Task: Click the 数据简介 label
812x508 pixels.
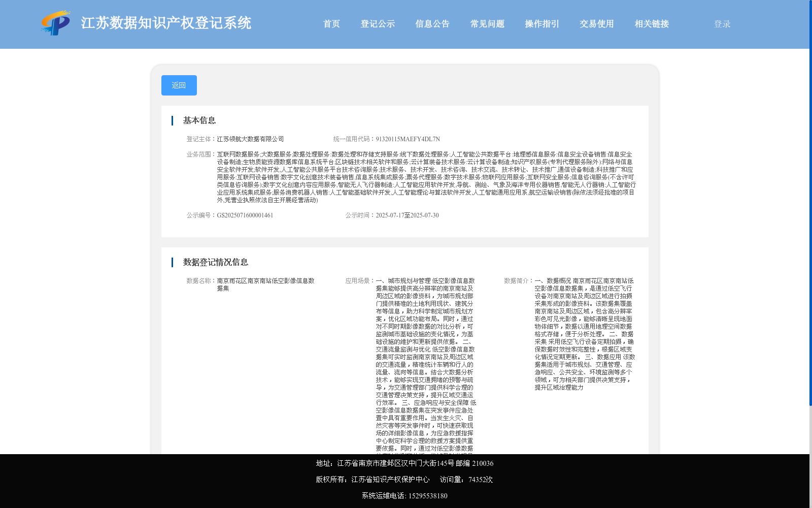Action: [x=519, y=281]
